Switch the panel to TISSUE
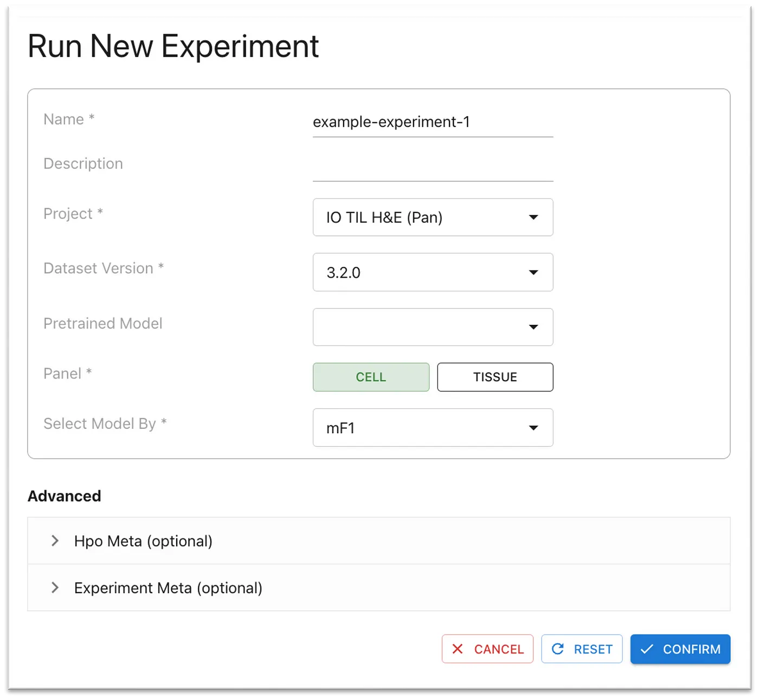Screen dimensions: 759x700 pyautogui.click(x=495, y=377)
